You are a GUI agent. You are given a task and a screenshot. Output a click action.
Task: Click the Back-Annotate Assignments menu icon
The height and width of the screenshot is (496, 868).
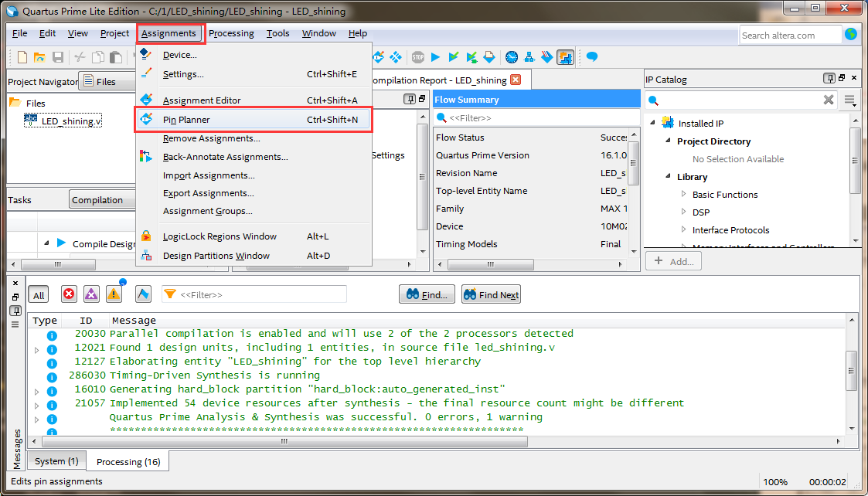coord(146,157)
